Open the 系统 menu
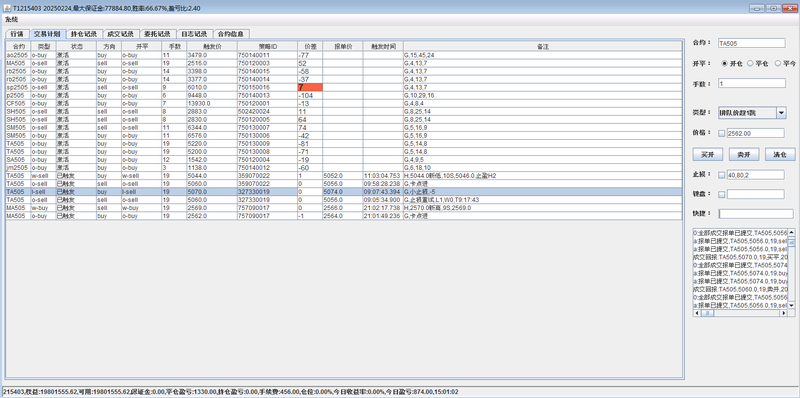Screen dimensions: 800x398 point(11,19)
